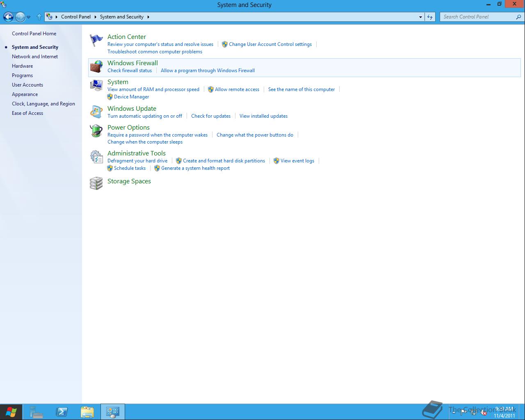Click the taskbar clock and date
The height and width of the screenshot is (420, 525).
pos(504,412)
